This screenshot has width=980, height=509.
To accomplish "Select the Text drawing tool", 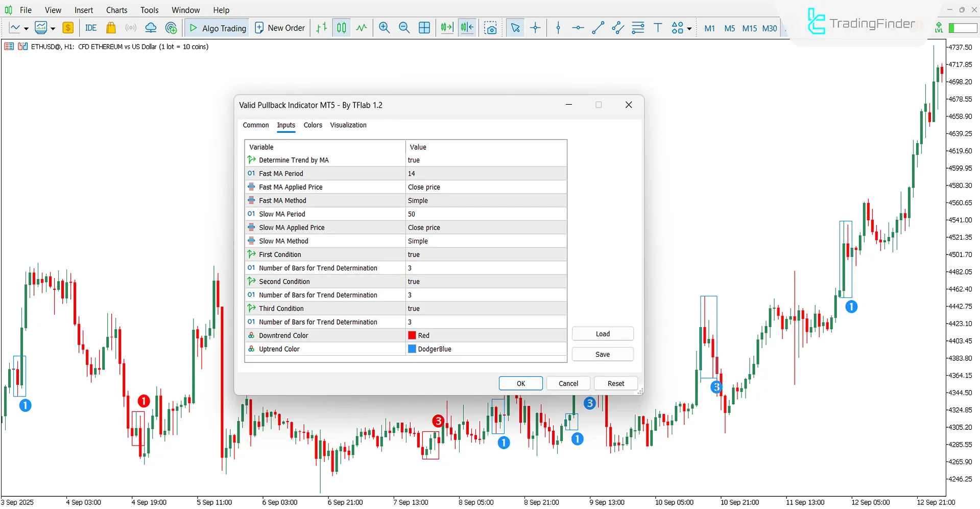I will pyautogui.click(x=658, y=28).
